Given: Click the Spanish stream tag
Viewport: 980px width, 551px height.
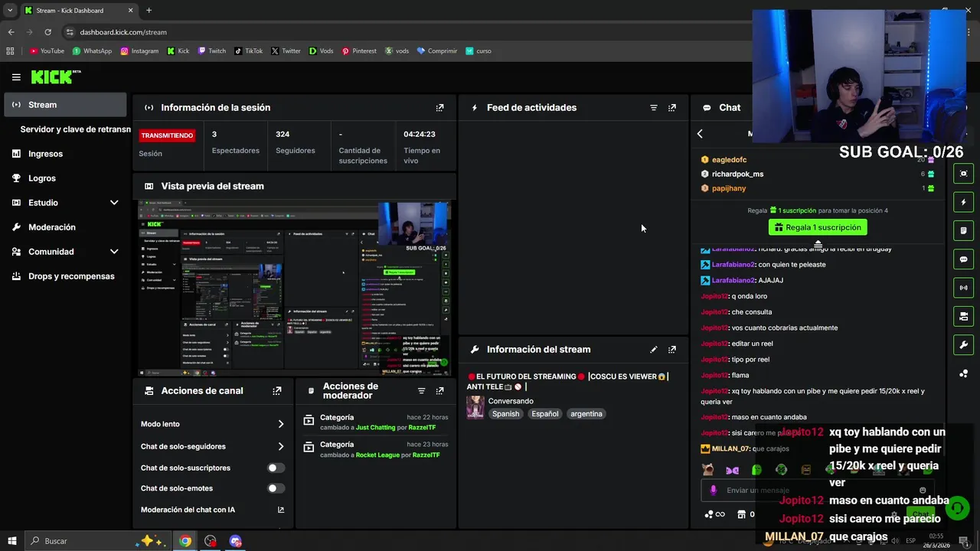Looking at the screenshot, I should click(505, 414).
